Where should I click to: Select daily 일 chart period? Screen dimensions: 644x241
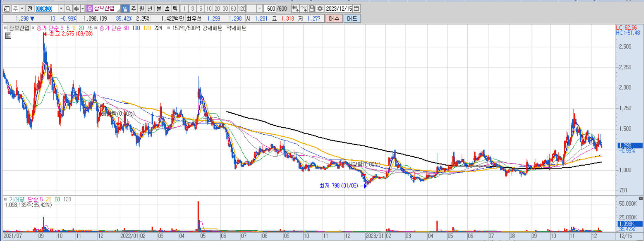[125, 9]
